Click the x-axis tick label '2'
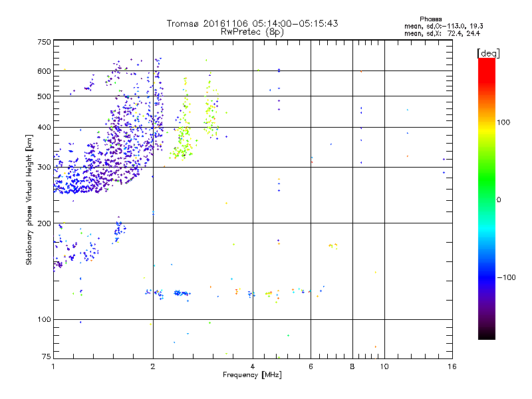Image resolution: width=532 pixels, height=399 pixels. click(153, 366)
